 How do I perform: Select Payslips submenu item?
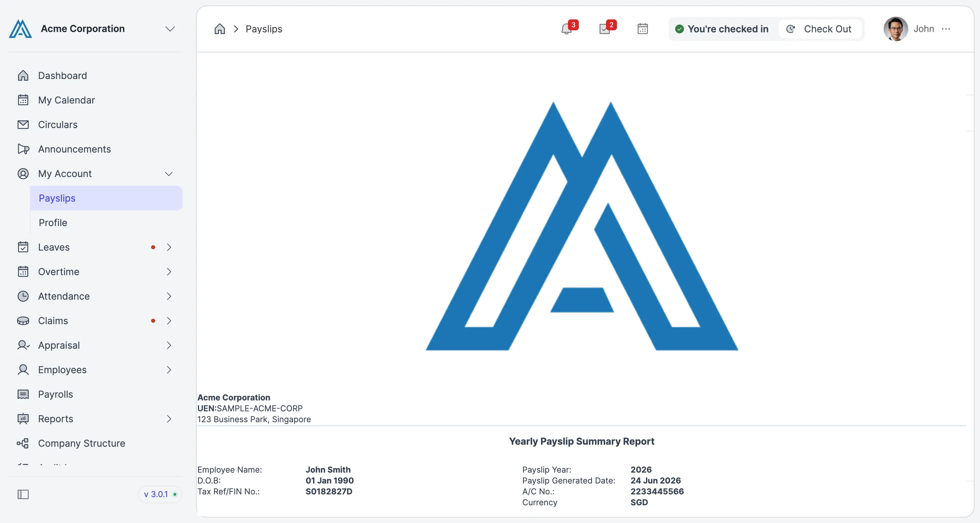click(x=106, y=198)
